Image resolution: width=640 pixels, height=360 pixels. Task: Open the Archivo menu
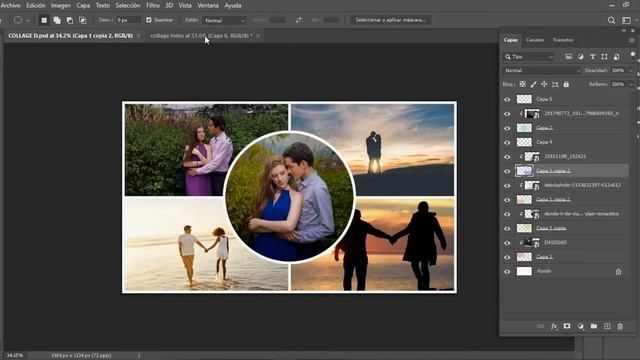tap(11, 5)
